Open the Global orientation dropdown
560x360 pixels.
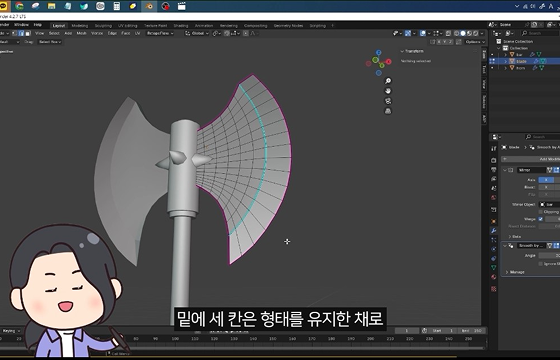click(196, 33)
